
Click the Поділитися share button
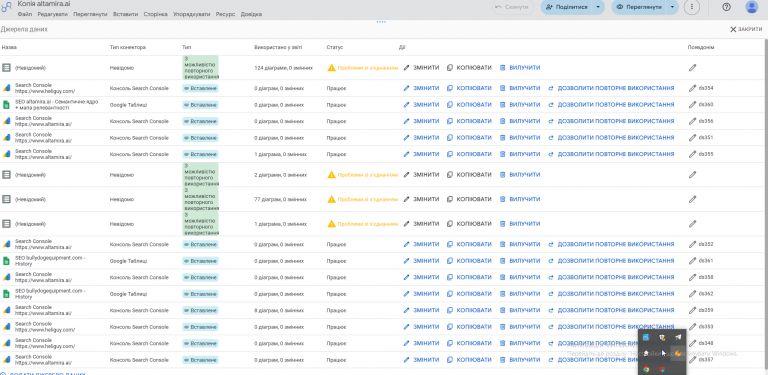567,7
